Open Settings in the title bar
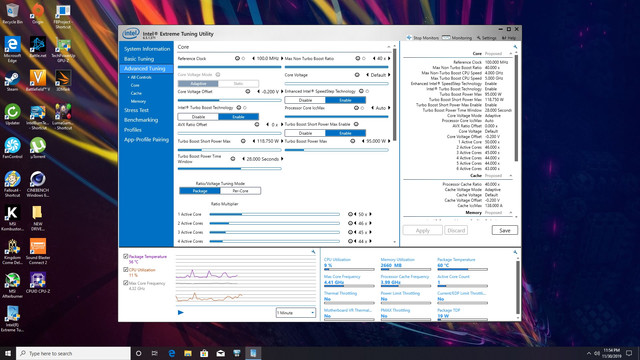640x360 pixels. [487, 38]
